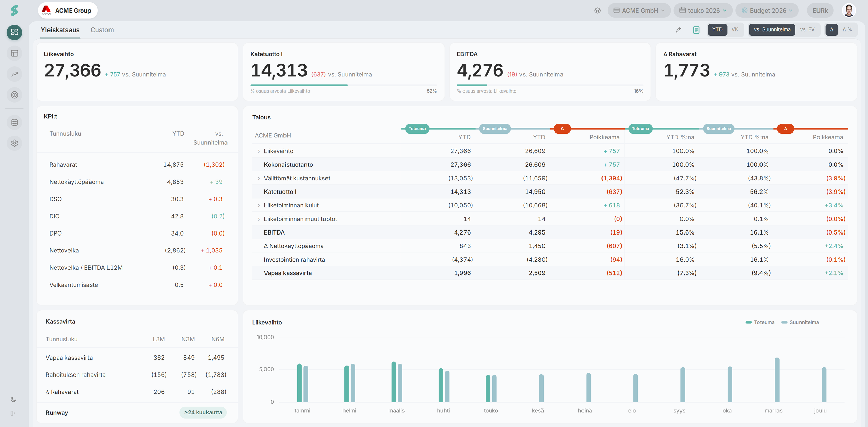Screen dimensions: 868x427
Task: Click the Rahavarat row in KPI:t
Action: (x=137, y=165)
